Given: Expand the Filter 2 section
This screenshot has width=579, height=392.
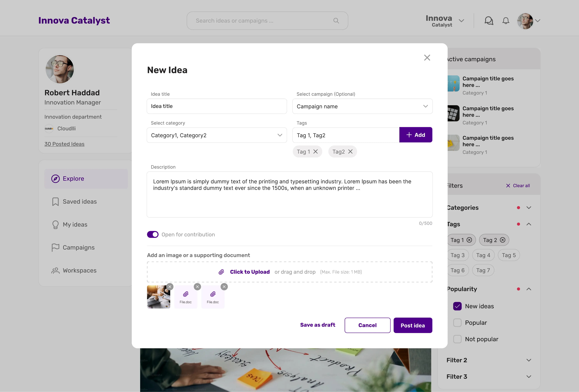Looking at the screenshot, I should (529, 360).
